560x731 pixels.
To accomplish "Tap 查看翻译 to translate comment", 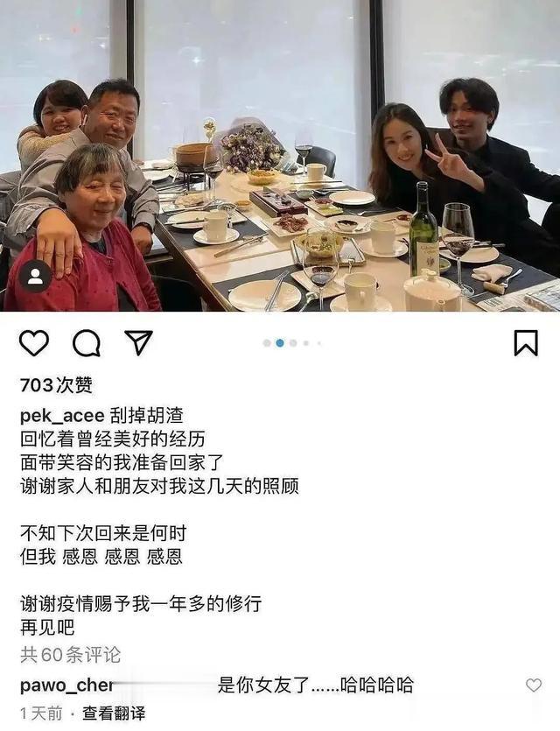I will pyautogui.click(x=114, y=713).
